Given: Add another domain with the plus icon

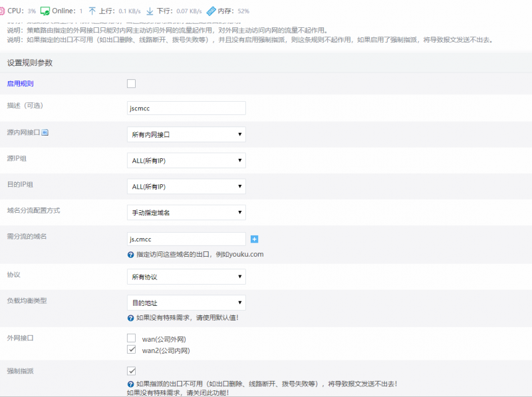Looking at the screenshot, I should point(254,239).
